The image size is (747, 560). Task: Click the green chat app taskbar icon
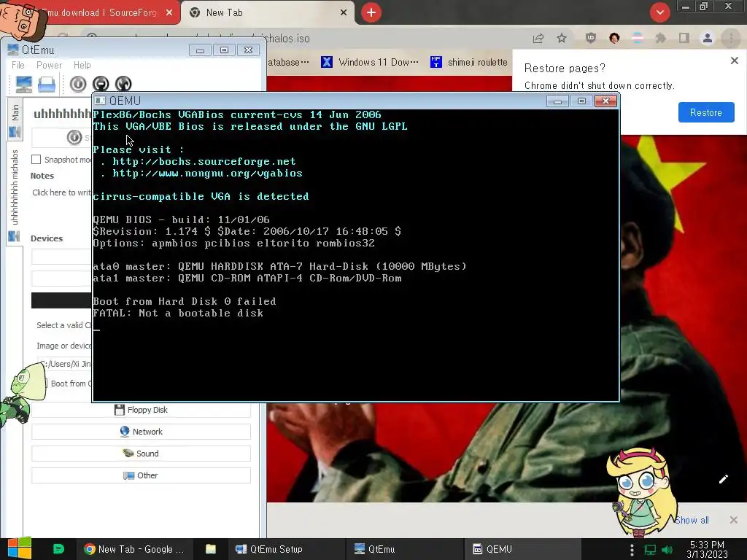58,549
